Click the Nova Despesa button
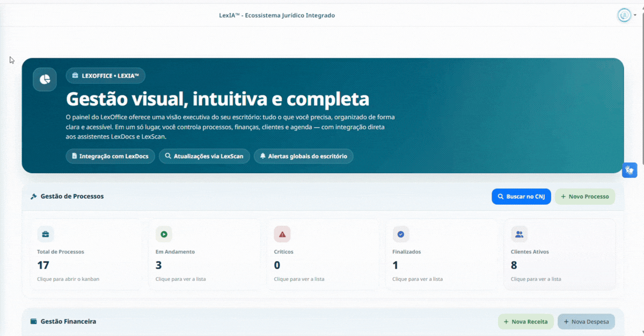Viewport: 644px width, 336px height. [x=586, y=322]
